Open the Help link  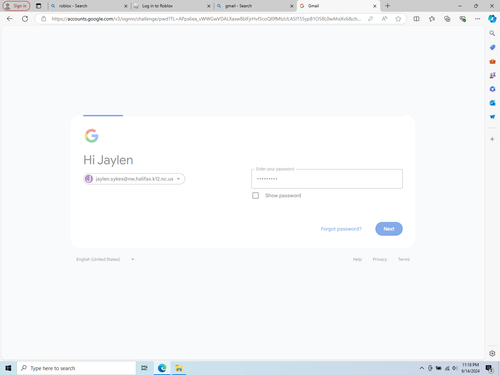tap(357, 259)
